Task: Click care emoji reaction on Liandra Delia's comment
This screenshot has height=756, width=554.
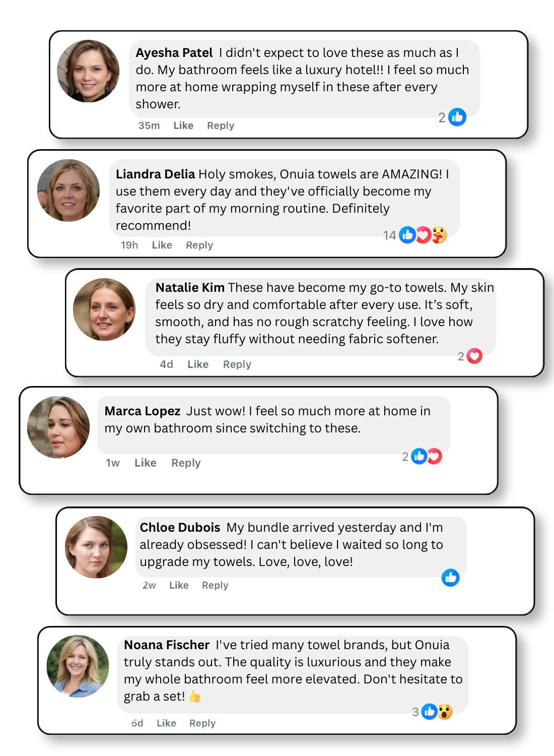Action: (439, 235)
